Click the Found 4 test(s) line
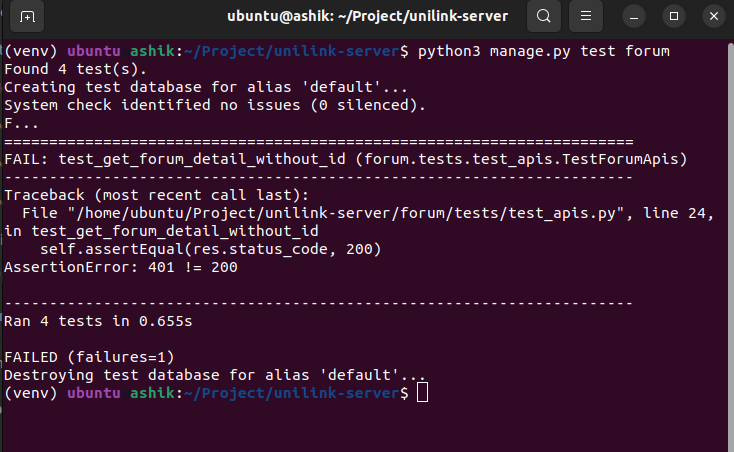Viewport: 734px width, 452px height. tap(76, 69)
